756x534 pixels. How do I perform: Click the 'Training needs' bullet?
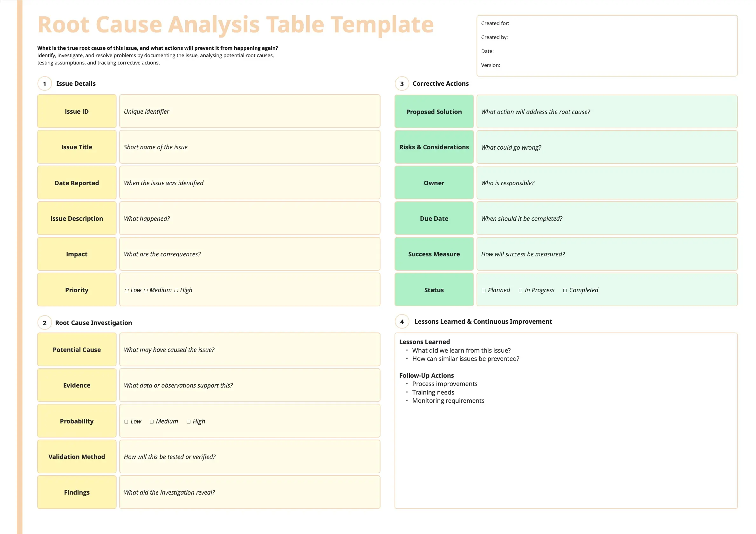tap(433, 392)
